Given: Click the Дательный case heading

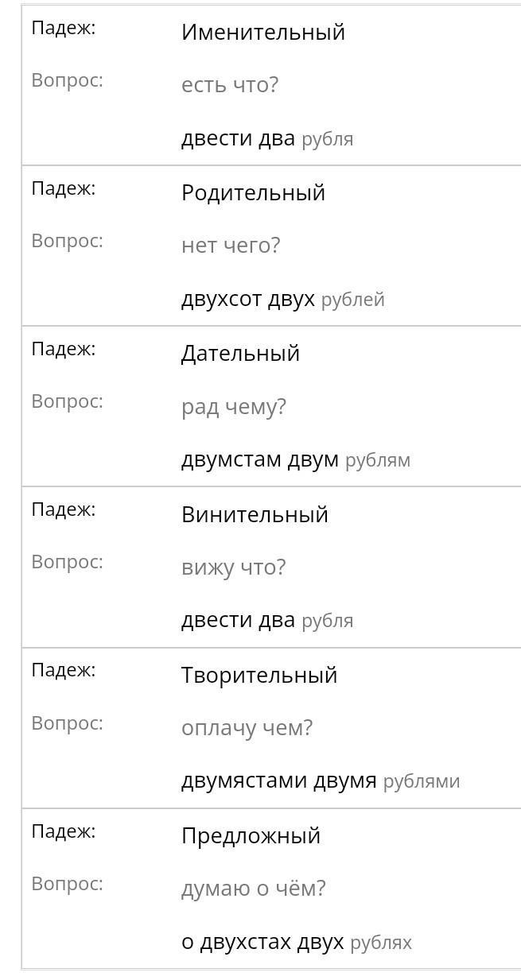Looking at the screenshot, I should click(x=240, y=354).
